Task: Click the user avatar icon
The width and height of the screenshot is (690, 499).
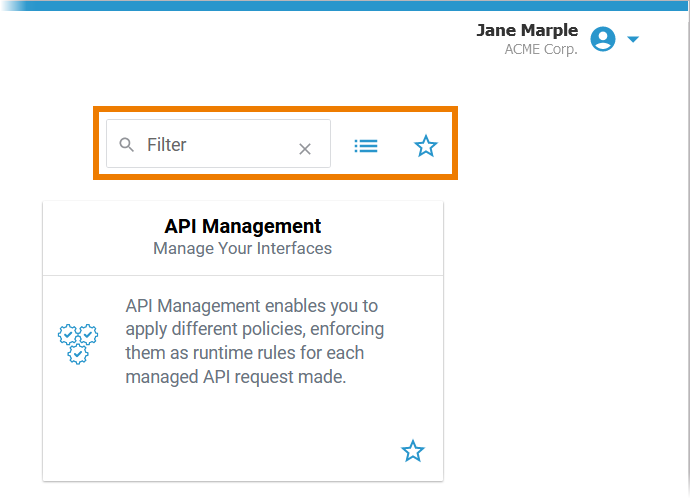Action: pos(602,39)
